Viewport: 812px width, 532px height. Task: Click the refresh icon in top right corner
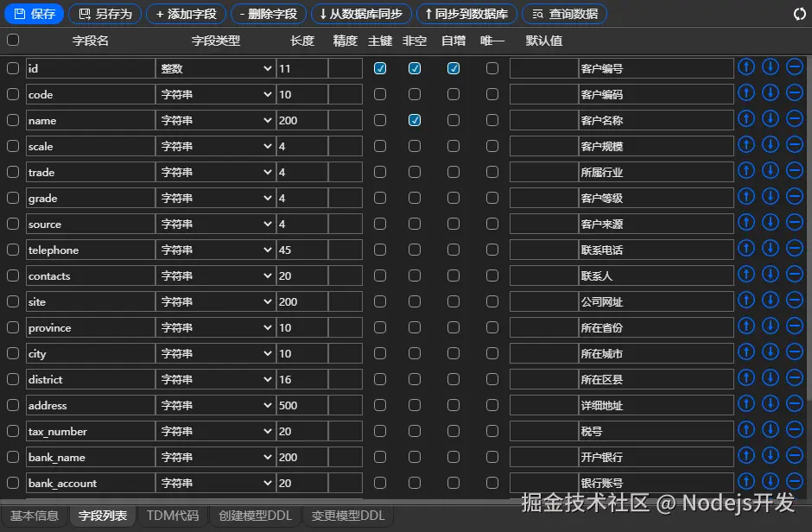pos(802,13)
